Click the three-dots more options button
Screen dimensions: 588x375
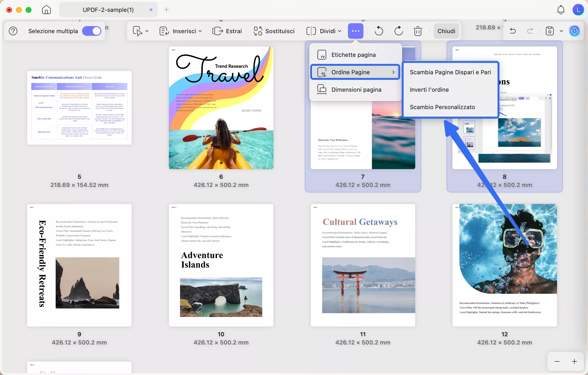(x=355, y=31)
